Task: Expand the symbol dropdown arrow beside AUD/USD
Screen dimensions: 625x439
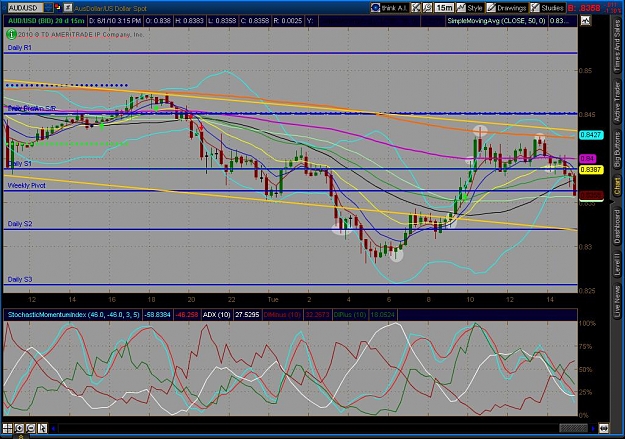Action: click(x=48, y=8)
